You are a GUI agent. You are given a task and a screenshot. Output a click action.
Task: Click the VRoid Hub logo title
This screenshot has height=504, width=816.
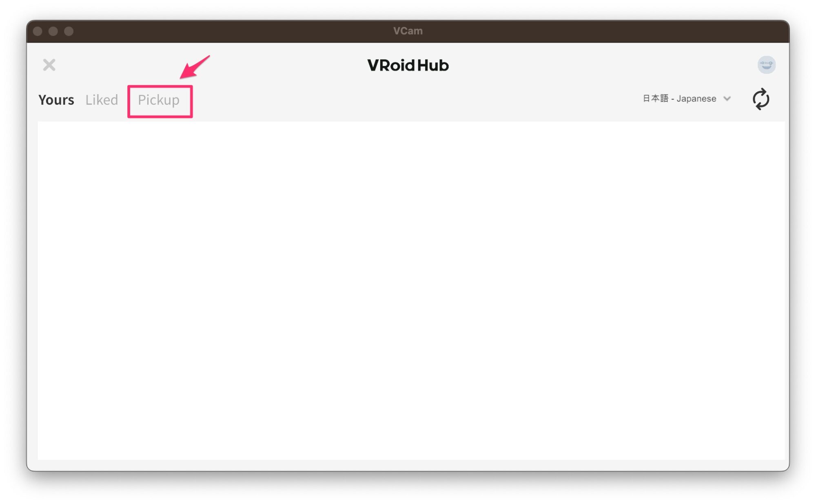408,65
